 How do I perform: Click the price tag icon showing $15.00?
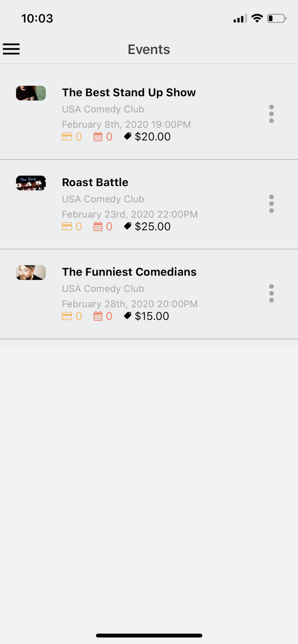tap(128, 316)
